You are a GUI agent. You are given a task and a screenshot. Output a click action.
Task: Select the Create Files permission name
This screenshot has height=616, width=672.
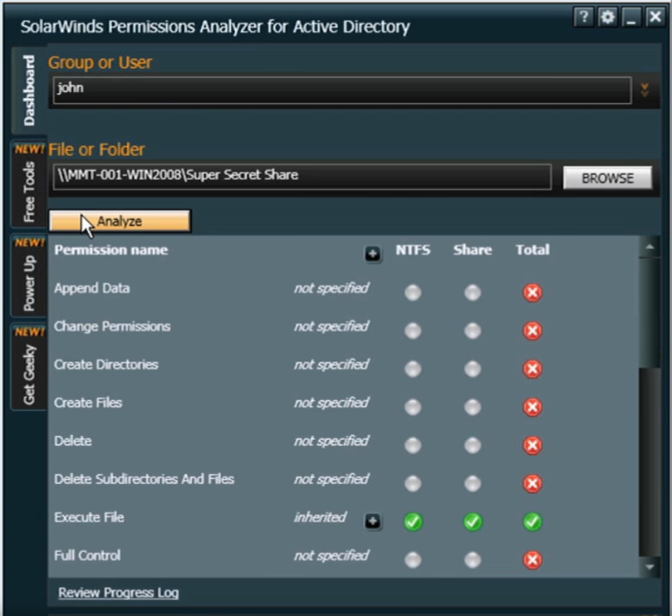[x=88, y=403]
